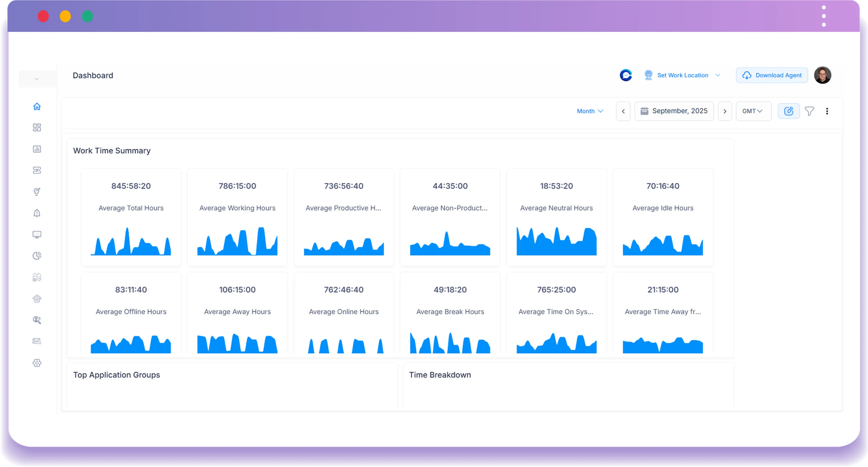Click the ticket icon in sidebar
The image size is (868, 467).
click(x=37, y=170)
